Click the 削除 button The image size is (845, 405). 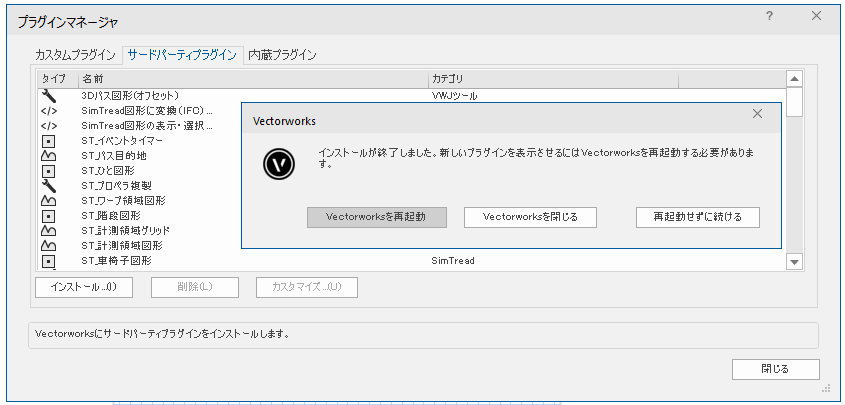(x=195, y=287)
